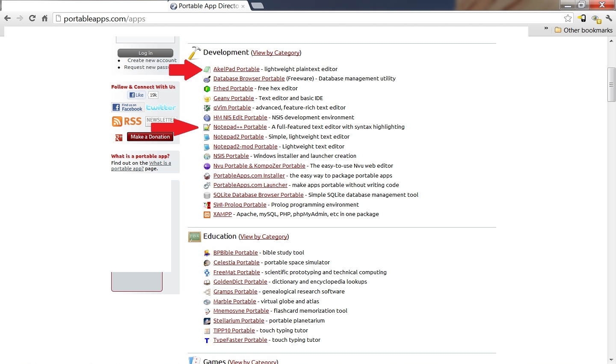
Task: Open the Geany Portable link
Action: point(234,98)
